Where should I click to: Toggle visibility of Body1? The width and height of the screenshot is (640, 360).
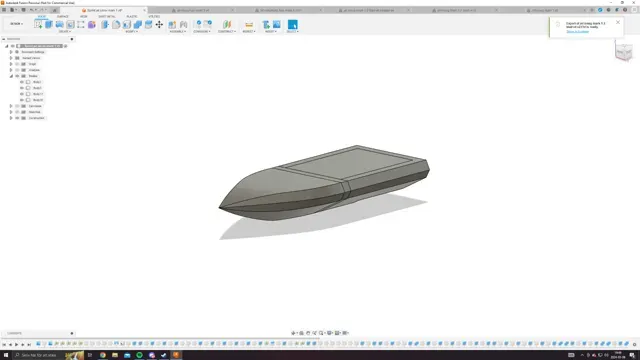tap(22, 82)
